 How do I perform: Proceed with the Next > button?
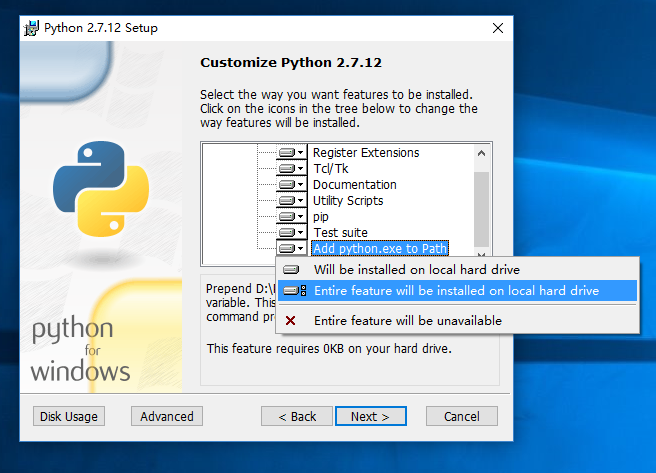point(371,416)
